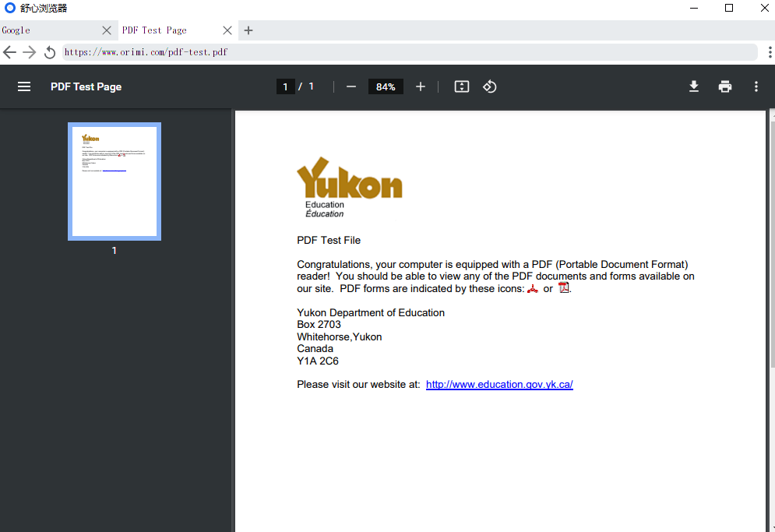Zoom out with the minus icon

(351, 87)
